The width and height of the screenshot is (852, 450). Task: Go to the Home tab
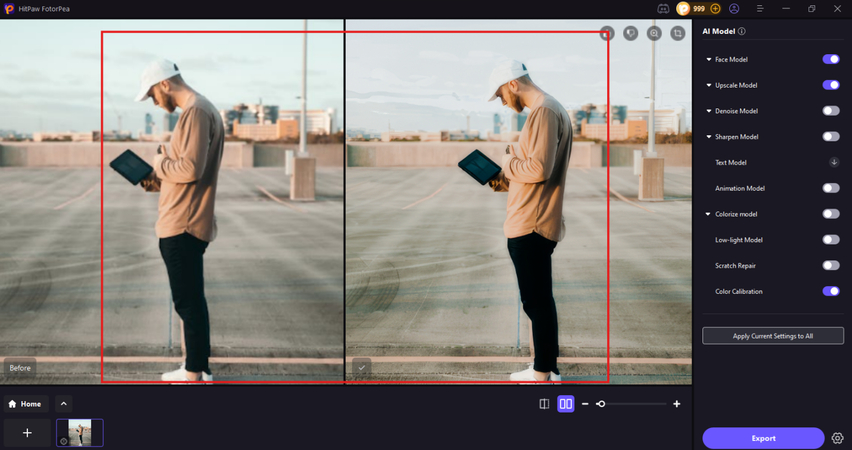click(25, 404)
